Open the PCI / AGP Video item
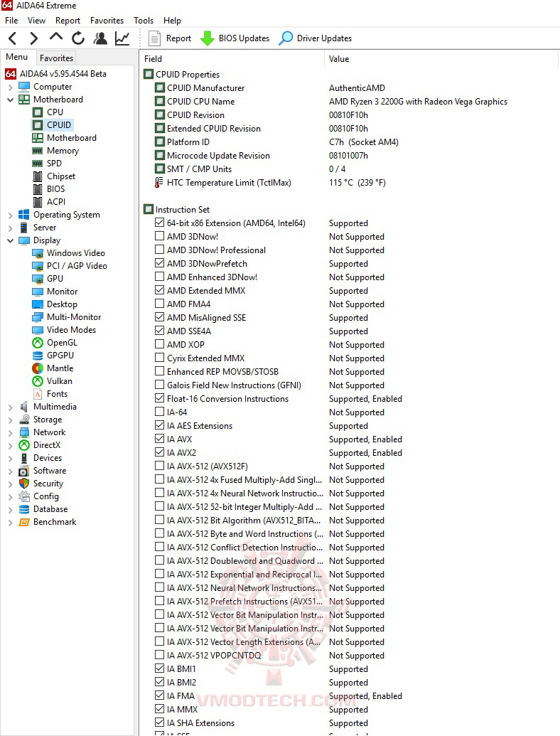560x736 pixels. (77, 266)
